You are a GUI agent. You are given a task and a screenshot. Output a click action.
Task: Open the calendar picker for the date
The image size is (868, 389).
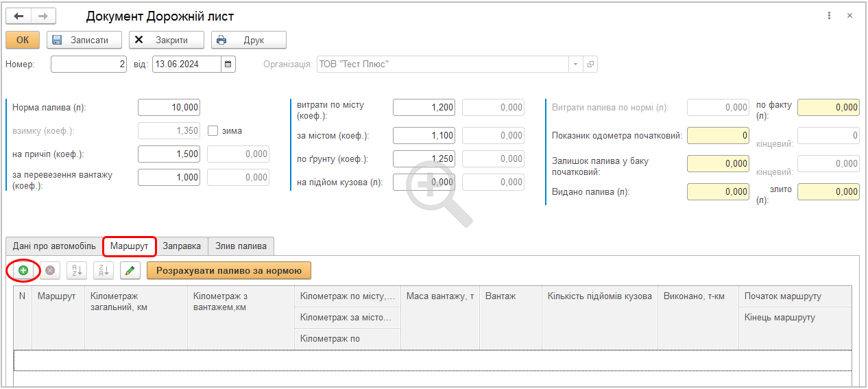click(x=228, y=64)
